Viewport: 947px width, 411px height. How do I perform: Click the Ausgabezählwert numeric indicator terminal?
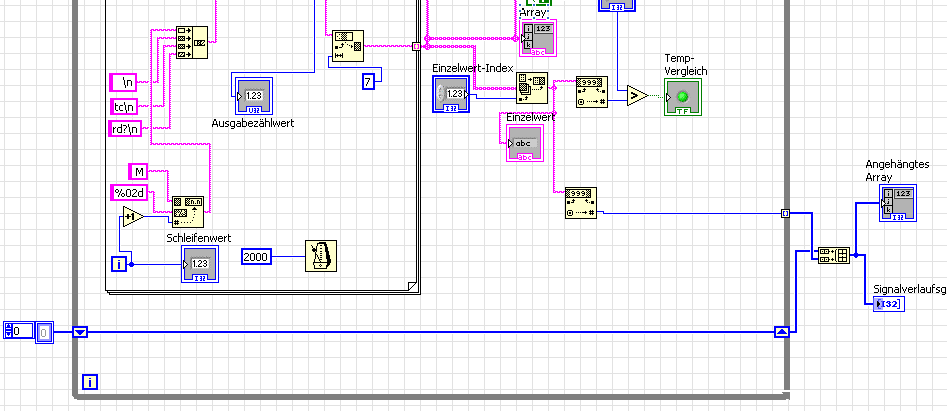(252, 96)
